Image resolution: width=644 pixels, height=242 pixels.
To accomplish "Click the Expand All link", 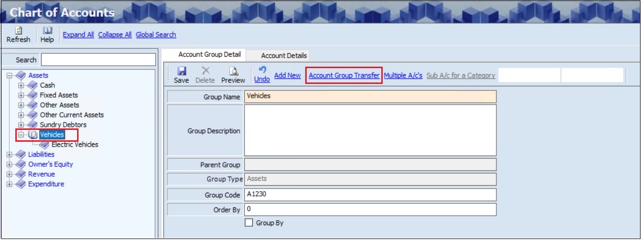I will click(x=78, y=35).
